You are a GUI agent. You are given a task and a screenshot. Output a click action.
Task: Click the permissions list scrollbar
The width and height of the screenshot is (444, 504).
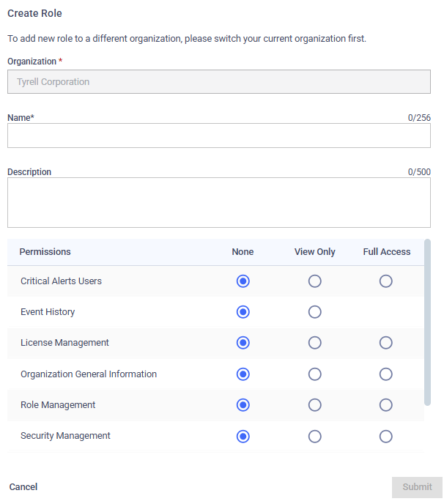pos(427,322)
